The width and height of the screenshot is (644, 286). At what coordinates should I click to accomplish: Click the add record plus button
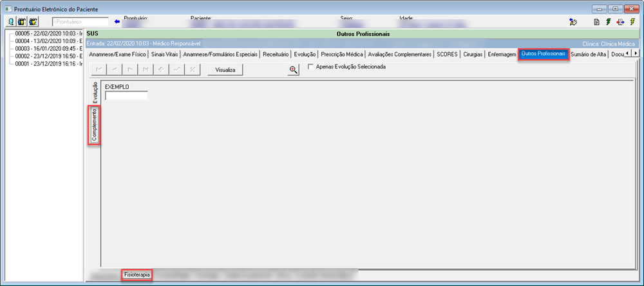point(161,70)
